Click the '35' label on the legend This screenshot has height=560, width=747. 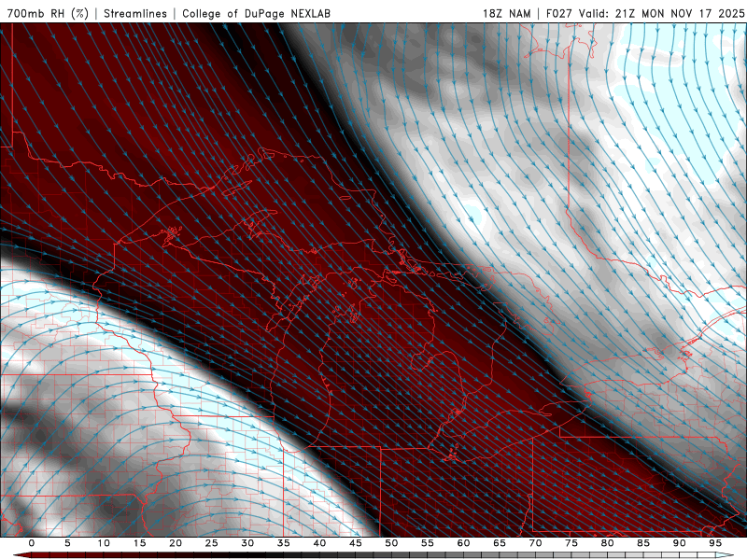point(284,543)
